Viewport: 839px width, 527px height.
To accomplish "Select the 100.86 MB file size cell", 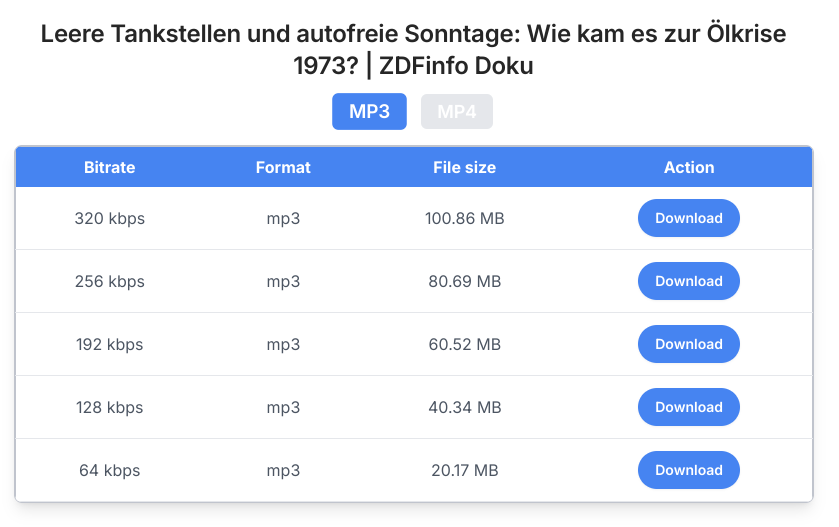I will coord(464,218).
